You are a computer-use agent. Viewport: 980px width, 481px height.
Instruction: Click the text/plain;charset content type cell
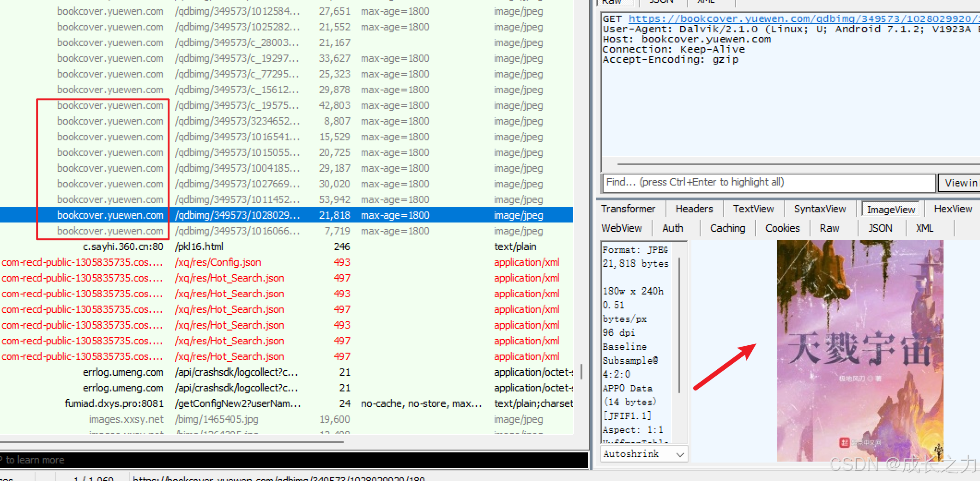click(x=533, y=403)
